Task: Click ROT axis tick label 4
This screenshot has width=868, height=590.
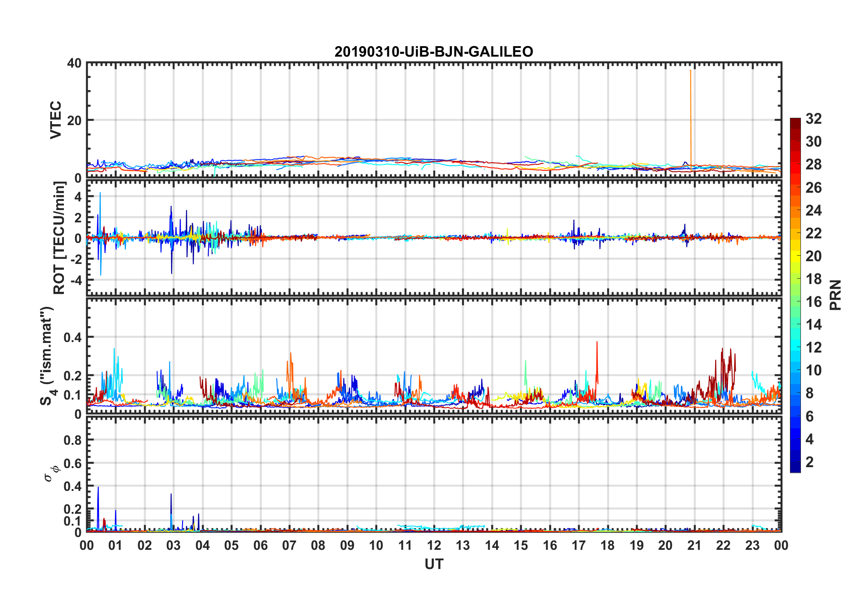Action: click(78, 197)
